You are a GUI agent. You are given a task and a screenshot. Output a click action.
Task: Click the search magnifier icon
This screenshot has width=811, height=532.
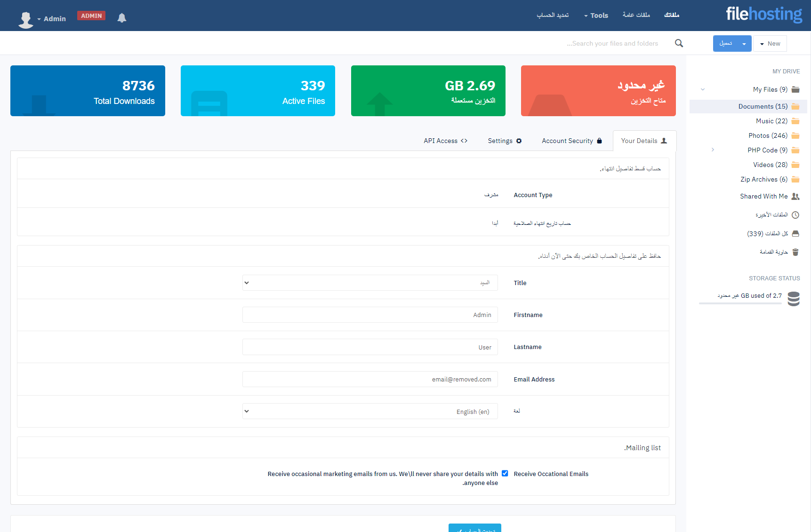[679, 43]
